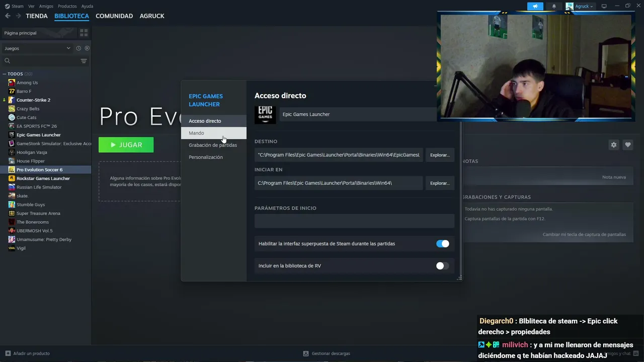Click the Vigil game icon
This screenshot has height=362, width=644.
[12, 248]
